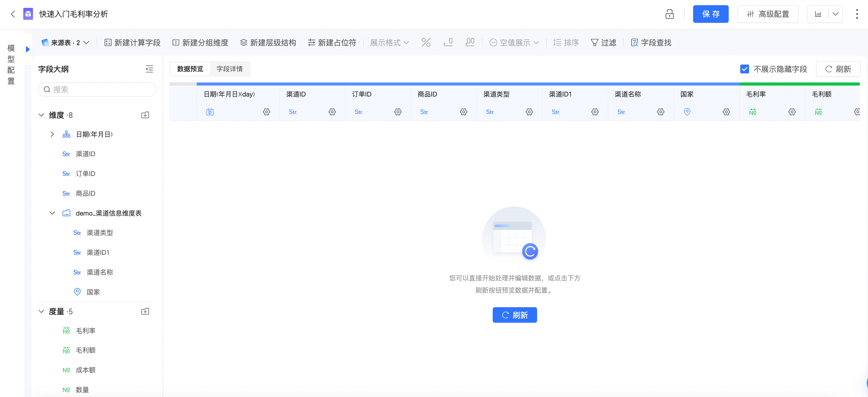The width and height of the screenshot is (868, 397).
Task: Expand the 模型配置 side panel arrow
Action: (28, 49)
